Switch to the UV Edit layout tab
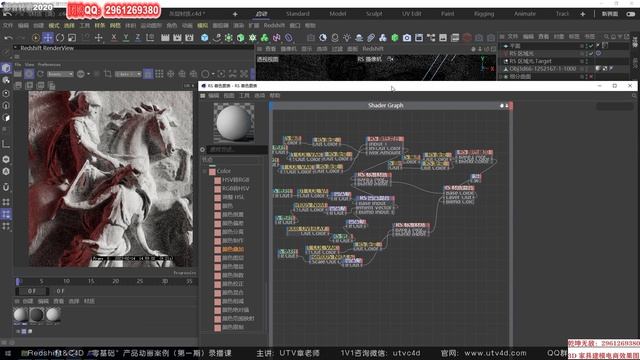The height and width of the screenshot is (360, 640). pos(411,14)
